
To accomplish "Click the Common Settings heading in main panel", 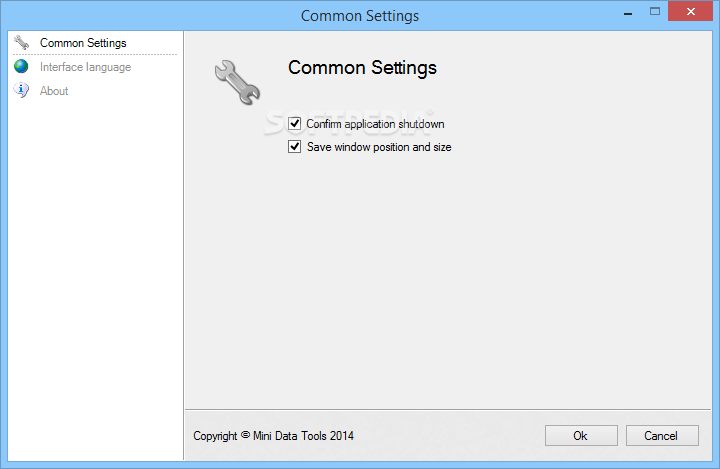I will tap(362, 68).
